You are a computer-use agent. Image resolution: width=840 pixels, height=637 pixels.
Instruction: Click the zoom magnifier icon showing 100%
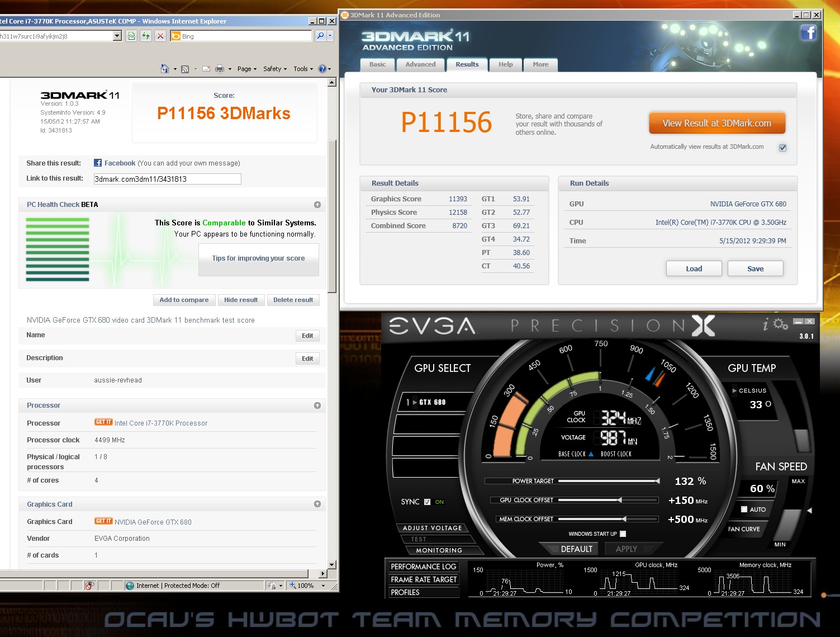pyautogui.click(x=292, y=586)
